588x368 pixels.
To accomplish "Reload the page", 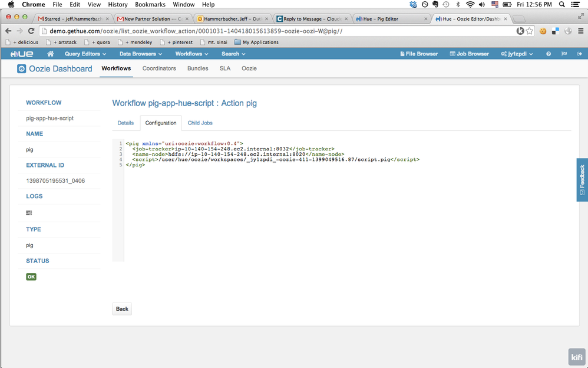I will tap(31, 31).
